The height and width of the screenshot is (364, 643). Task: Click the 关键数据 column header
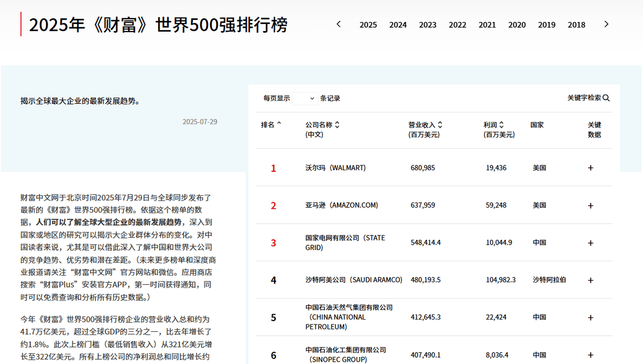coord(594,130)
